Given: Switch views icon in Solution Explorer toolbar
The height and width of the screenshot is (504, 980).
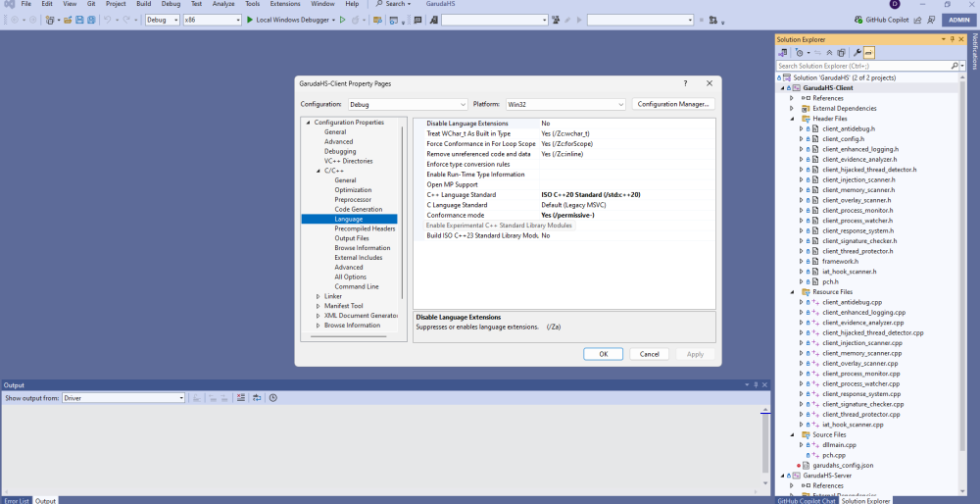Looking at the screenshot, I should pyautogui.click(x=782, y=53).
